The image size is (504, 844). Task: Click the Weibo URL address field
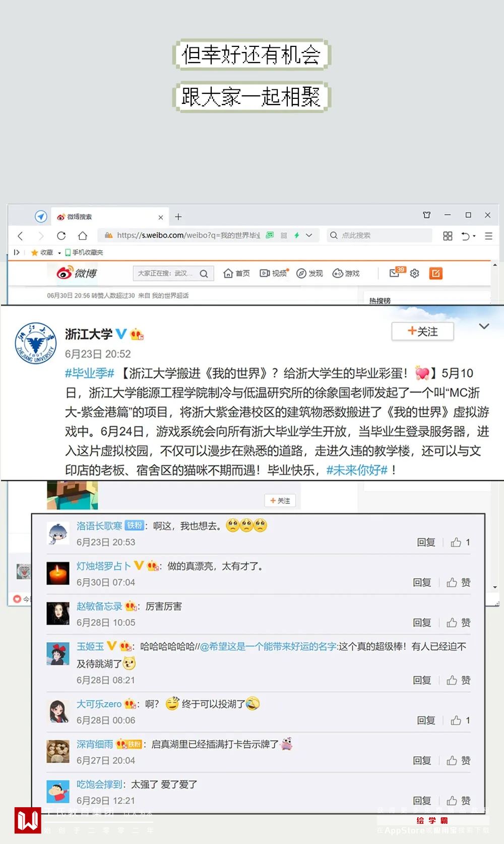pyautogui.click(x=187, y=235)
